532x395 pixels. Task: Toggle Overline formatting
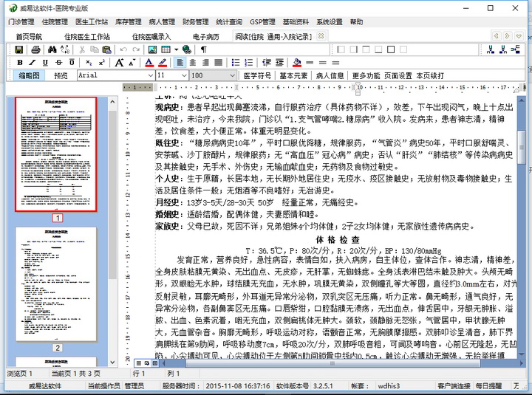tap(72, 63)
